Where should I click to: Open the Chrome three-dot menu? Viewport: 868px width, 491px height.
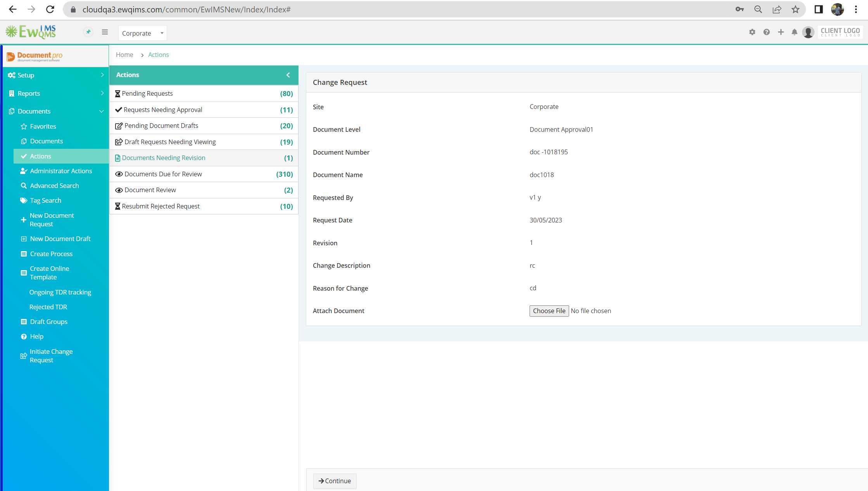(x=856, y=9)
